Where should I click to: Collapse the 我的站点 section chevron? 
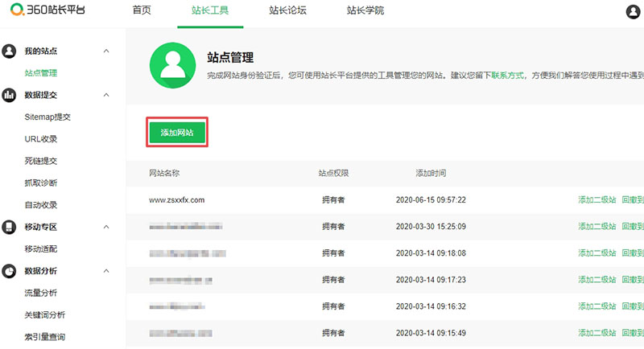[106, 51]
